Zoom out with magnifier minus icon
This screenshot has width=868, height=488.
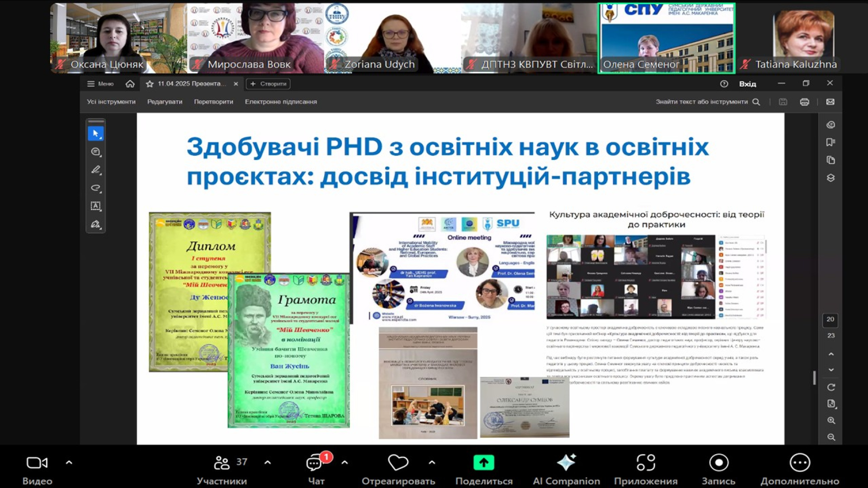tap(831, 437)
